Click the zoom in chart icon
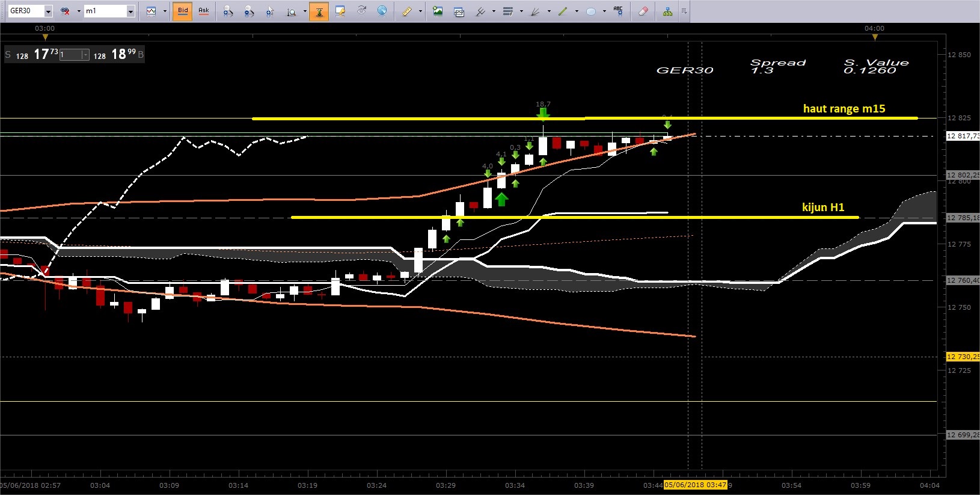The height and width of the screenshot is (495, 980). click(228, 11)
